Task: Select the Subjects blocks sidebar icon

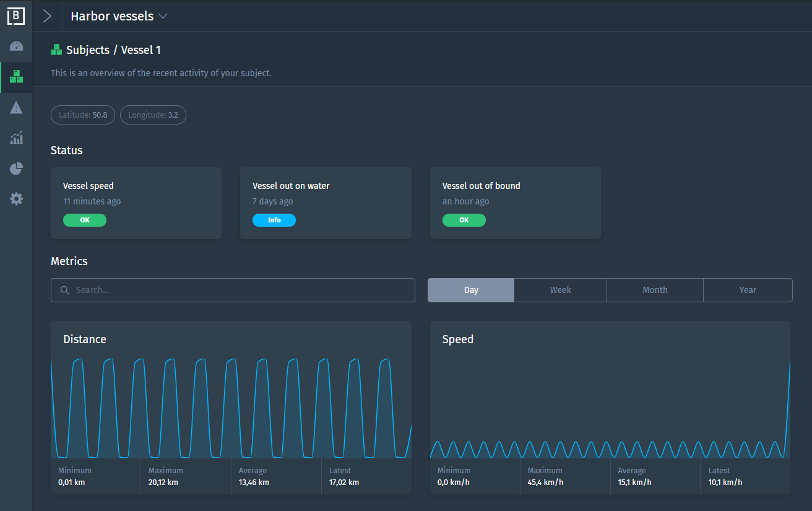Action: click(x=16, y=77)
